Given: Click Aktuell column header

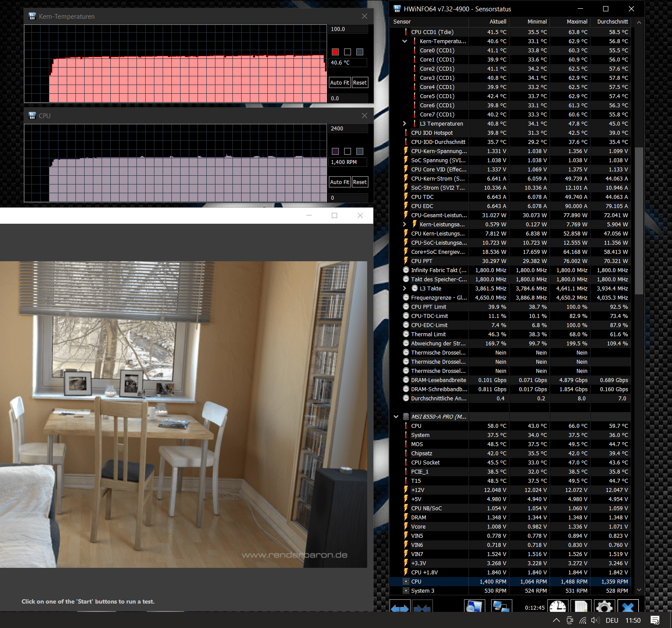Looking at the screenshot, I should tap(488, 21).
